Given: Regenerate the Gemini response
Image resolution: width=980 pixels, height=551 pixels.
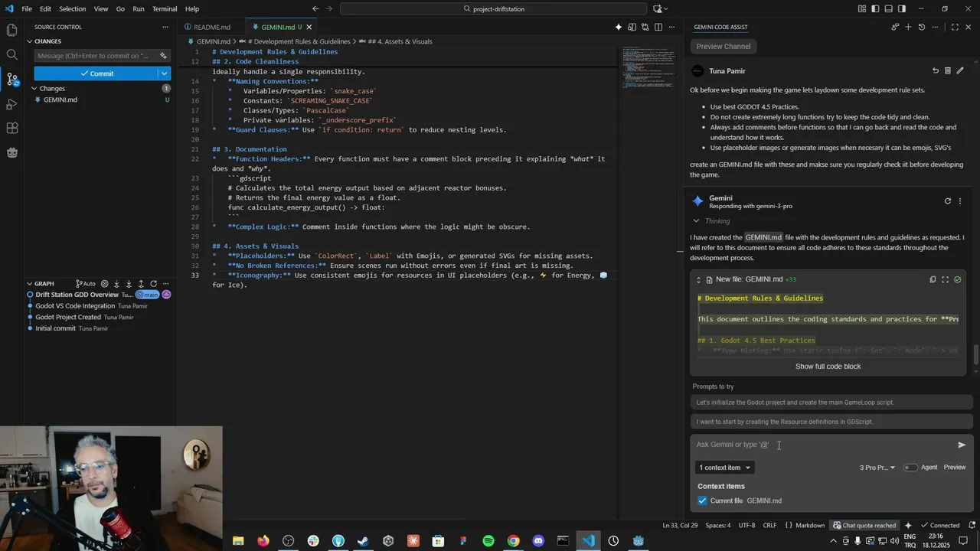Looking at the screenshot, I should tap(947, 201).
